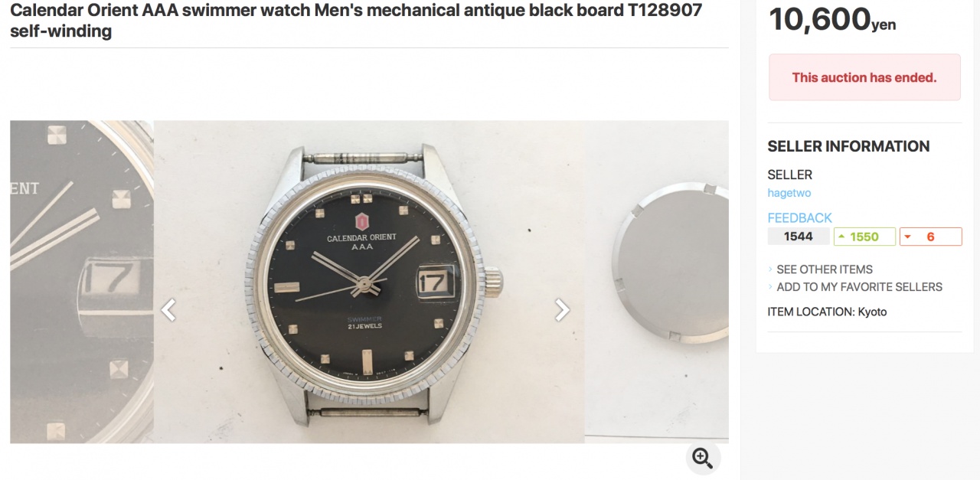The width and height of the screenshot is (980, 480).
Task: Select the left dial close-up thumbnail
Action: click(x=82, y=282)
